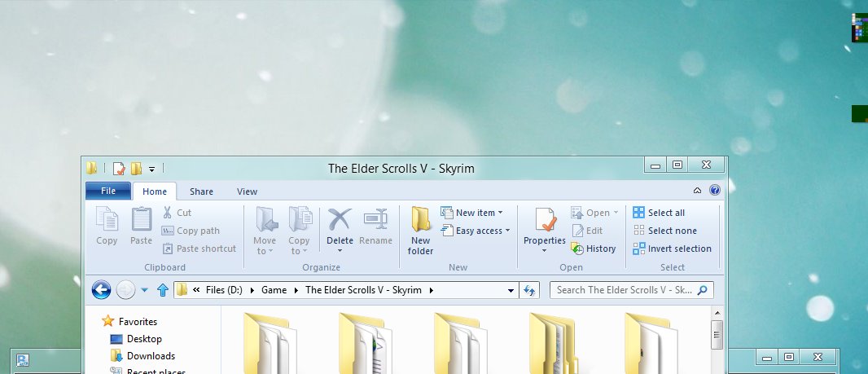This screenshot has width=868, height=374.
Task: Switch to the Share ribbon tab
Action: 201,191
